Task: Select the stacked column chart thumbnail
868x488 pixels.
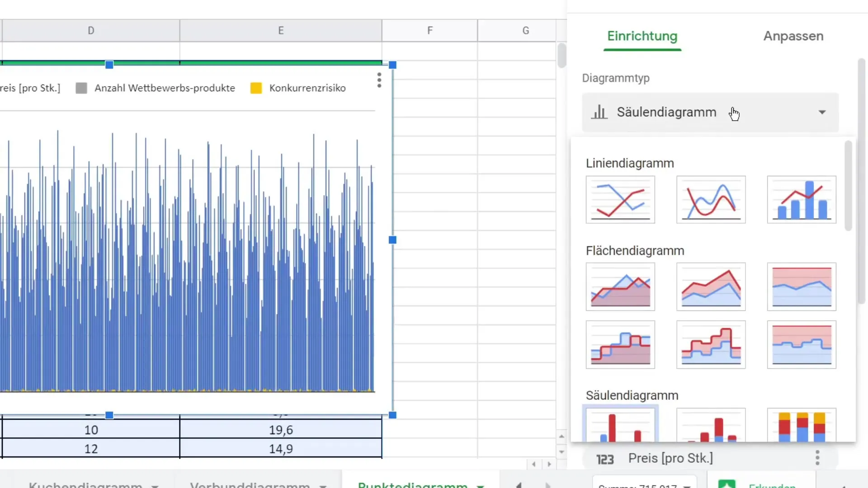Action: pyautogui.click(x=711, y=425)
